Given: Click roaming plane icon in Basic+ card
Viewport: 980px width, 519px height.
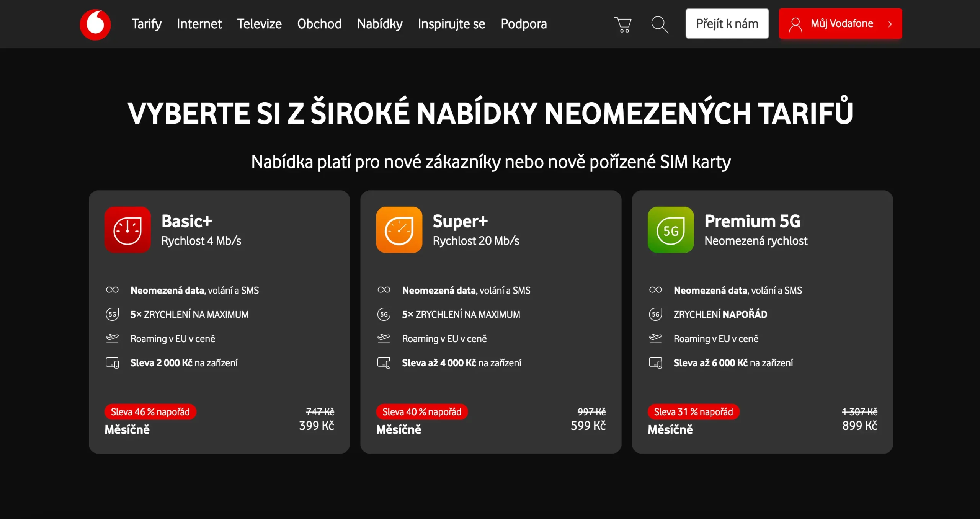Looking at the screenshot, I should click(x=112, y=338).
